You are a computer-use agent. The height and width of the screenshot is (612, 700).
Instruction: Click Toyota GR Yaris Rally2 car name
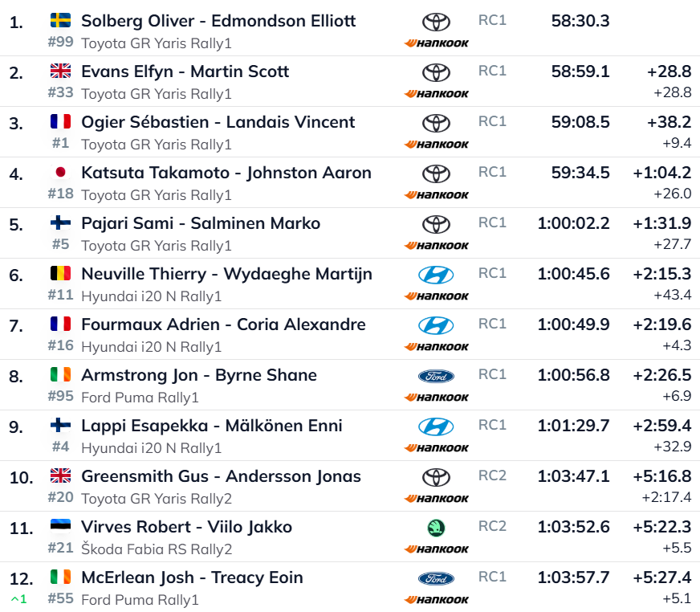[x=157, y=499]
